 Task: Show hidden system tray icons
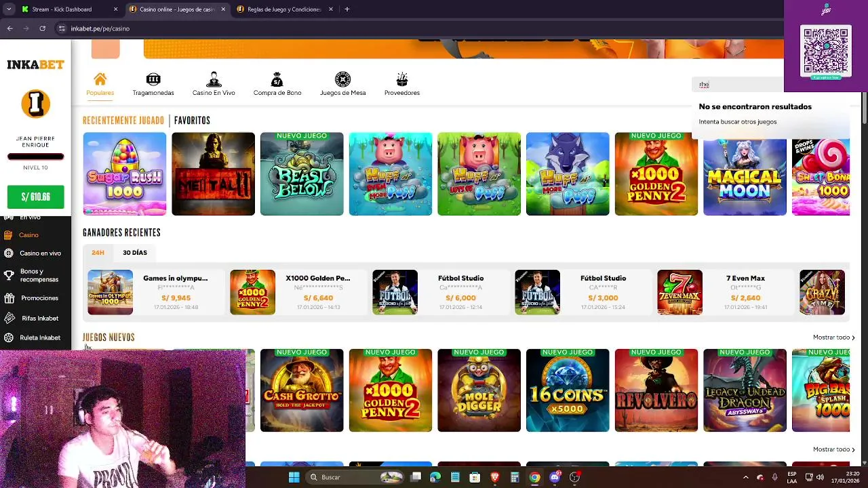pyautogui.click(x=745, y=477)
